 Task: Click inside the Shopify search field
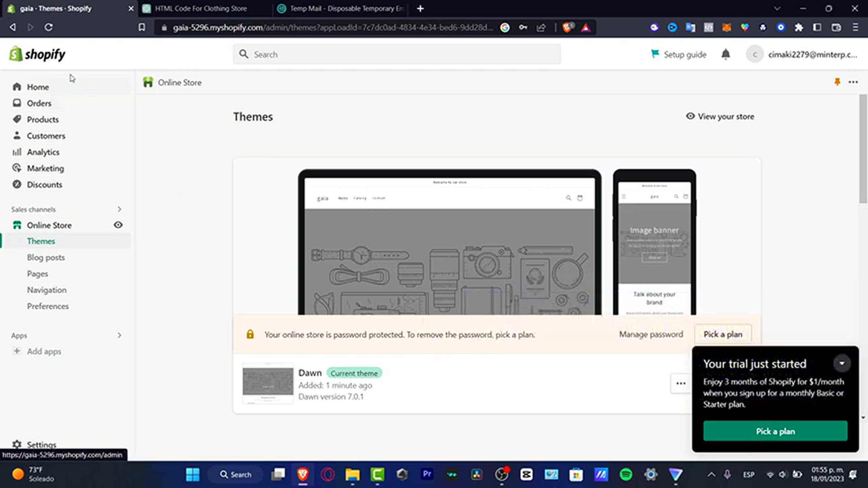pyautogui.click(x=396, y=54)
